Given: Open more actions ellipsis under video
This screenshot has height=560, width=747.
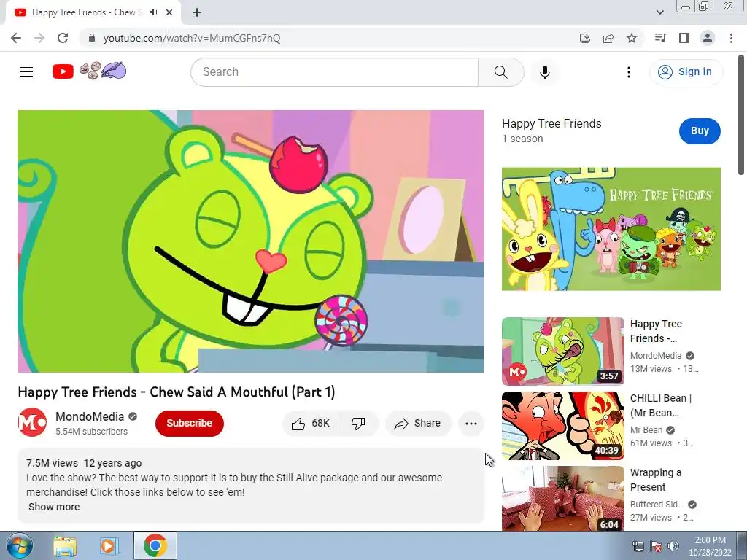Looking at the screenshot, I should tap(471, 424).
